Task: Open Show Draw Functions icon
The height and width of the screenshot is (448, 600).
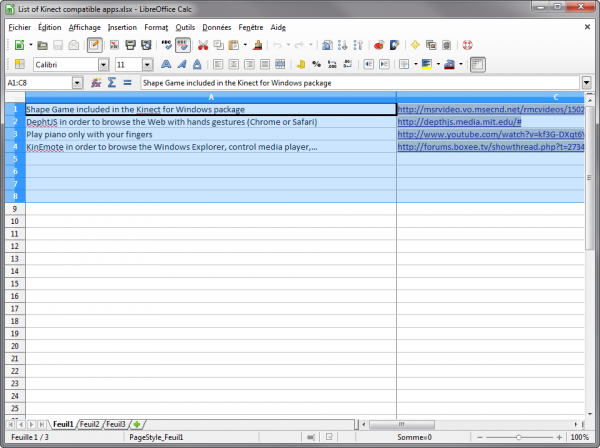Action: (x=395, y=45)
